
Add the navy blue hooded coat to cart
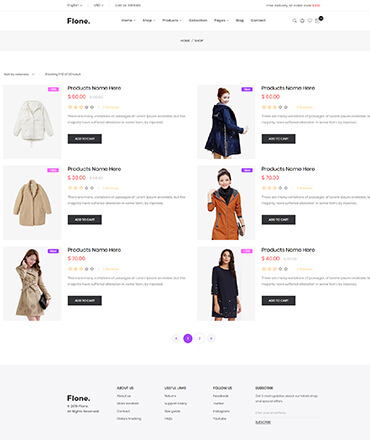(x=278, y=139)
